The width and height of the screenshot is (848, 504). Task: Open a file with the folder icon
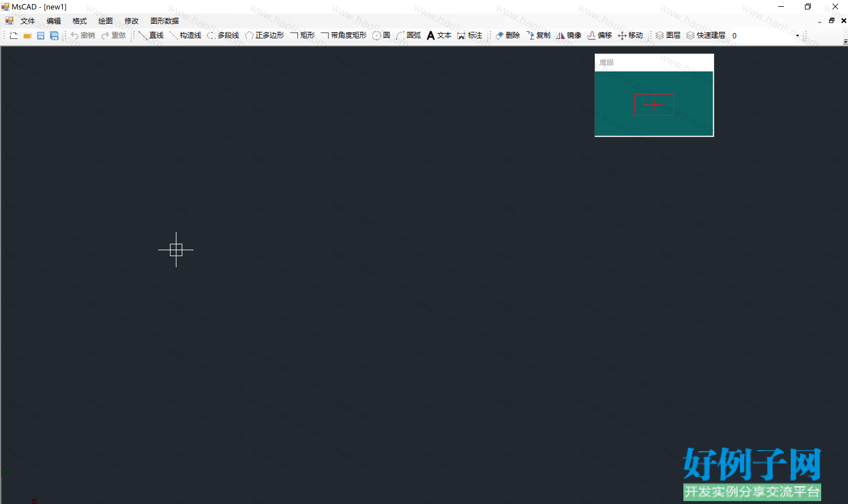click(27, 35)
